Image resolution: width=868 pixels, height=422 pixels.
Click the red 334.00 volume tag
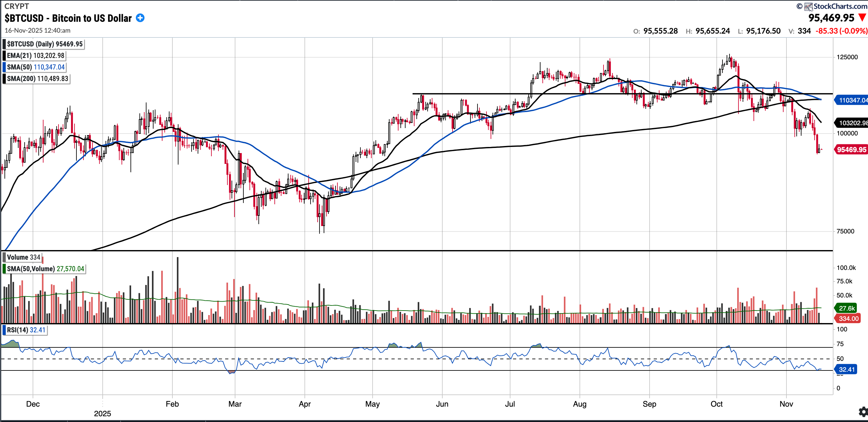[x=848, y=319]
